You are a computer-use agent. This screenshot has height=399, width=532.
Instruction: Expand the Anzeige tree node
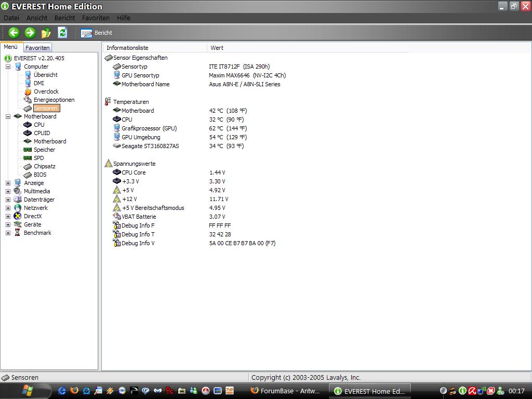point(8,183)
